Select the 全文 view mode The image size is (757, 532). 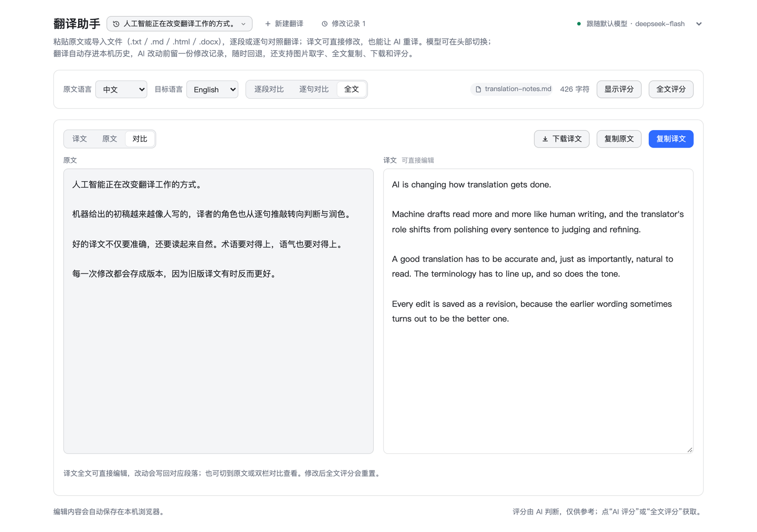coord(352,89)
